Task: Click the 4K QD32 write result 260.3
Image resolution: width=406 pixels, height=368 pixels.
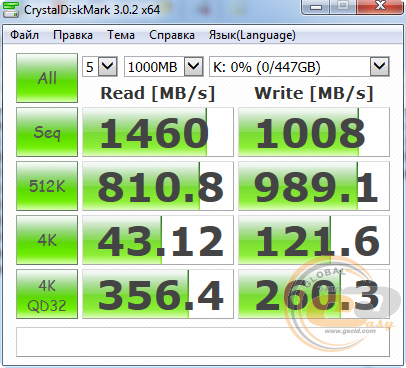Action: coord(314,294)
